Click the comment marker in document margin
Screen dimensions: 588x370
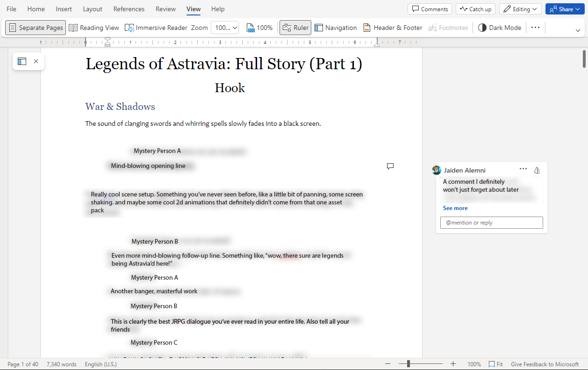pyautogui.click(x=390, y=166)
